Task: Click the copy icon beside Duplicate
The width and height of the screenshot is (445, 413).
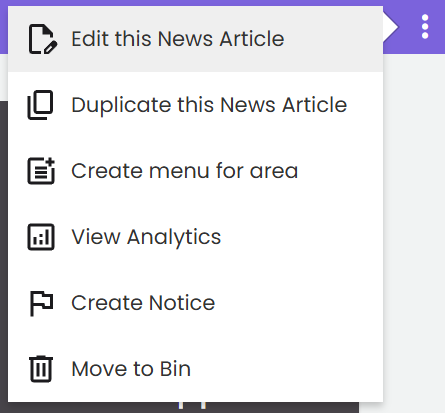Action: 40,105
